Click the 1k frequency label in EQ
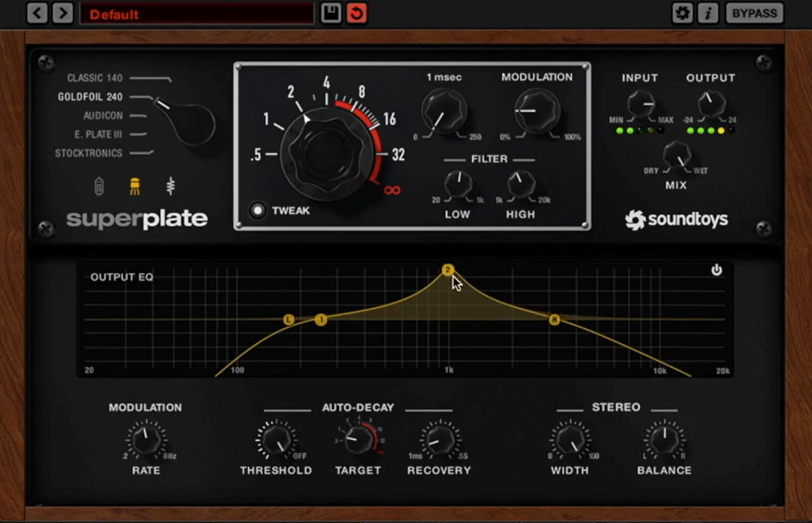The height and width of the screenshot is (523, 812). coord(449,370)
